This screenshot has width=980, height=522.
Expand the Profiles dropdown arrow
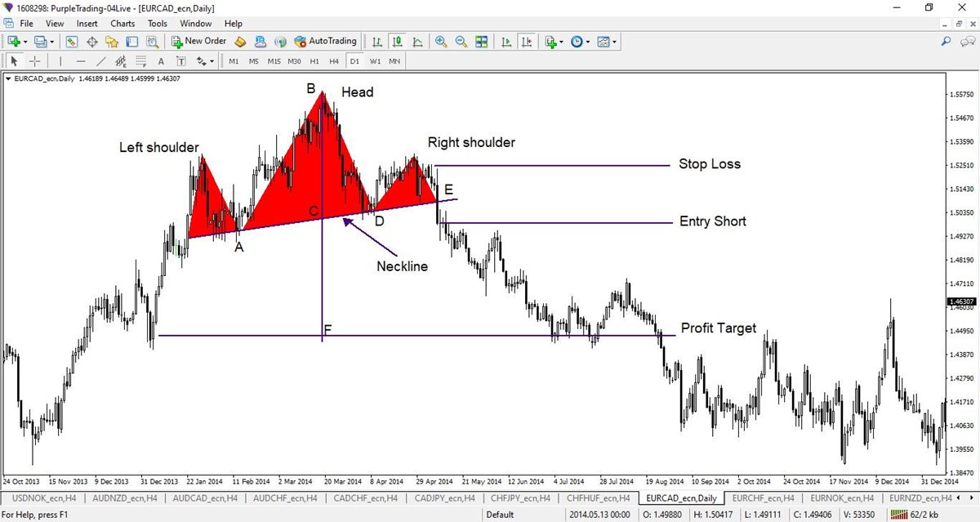[x=51, y=41]
